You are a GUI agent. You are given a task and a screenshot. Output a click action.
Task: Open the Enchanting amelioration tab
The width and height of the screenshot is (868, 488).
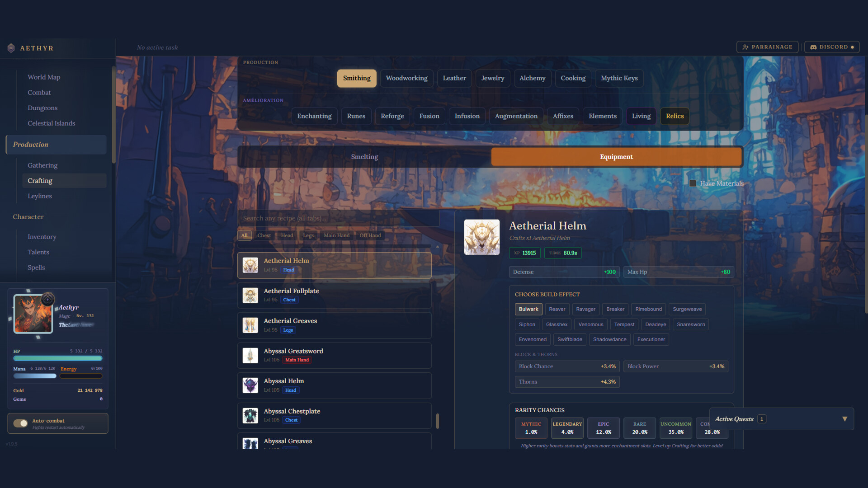[x=314, y=116]
